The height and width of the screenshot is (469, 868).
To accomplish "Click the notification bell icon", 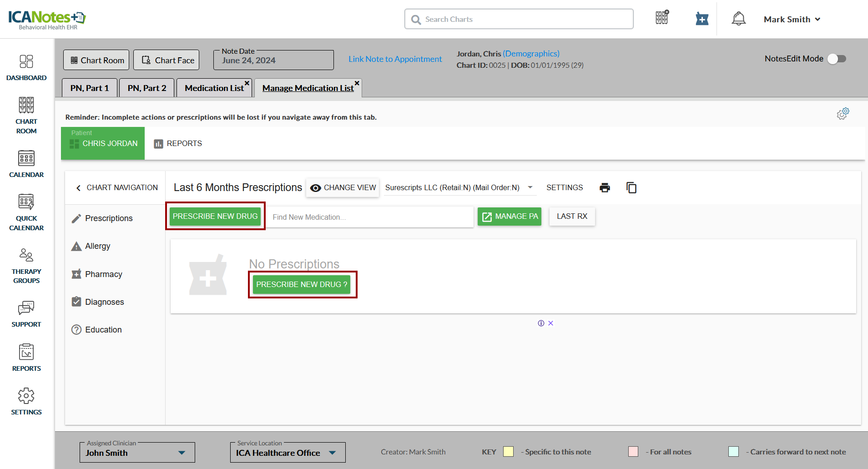I will click(738, 19).
